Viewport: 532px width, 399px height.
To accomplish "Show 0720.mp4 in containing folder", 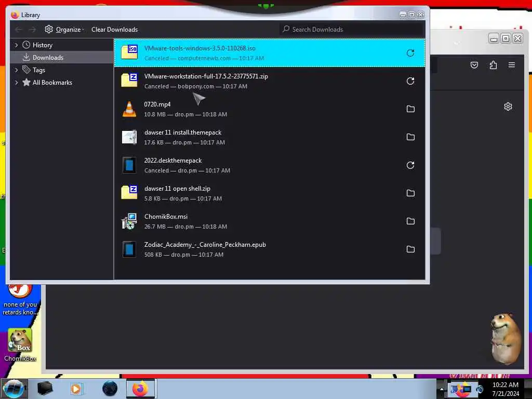I will pyautogui.click(x=410, y=109).
